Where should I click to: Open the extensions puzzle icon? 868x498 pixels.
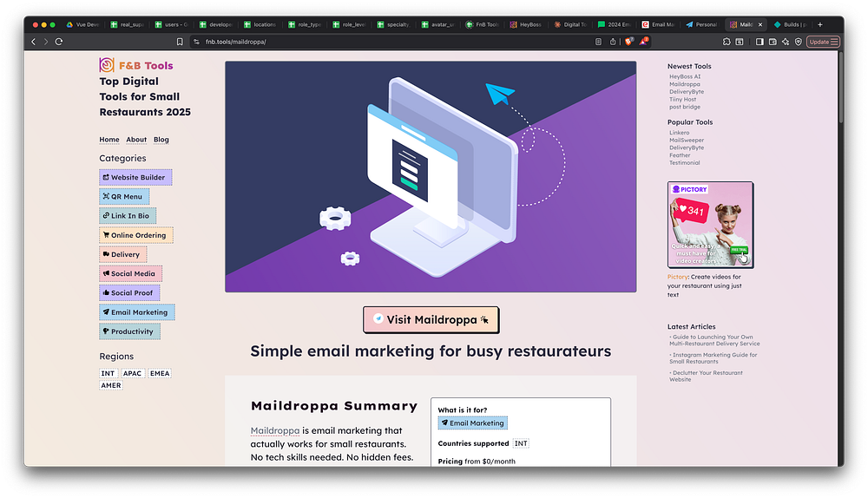727,42
